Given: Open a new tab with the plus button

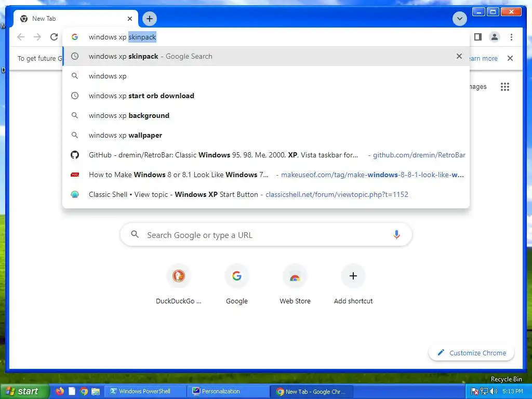Looking at the screenshot, I should [x=150, y=19].
